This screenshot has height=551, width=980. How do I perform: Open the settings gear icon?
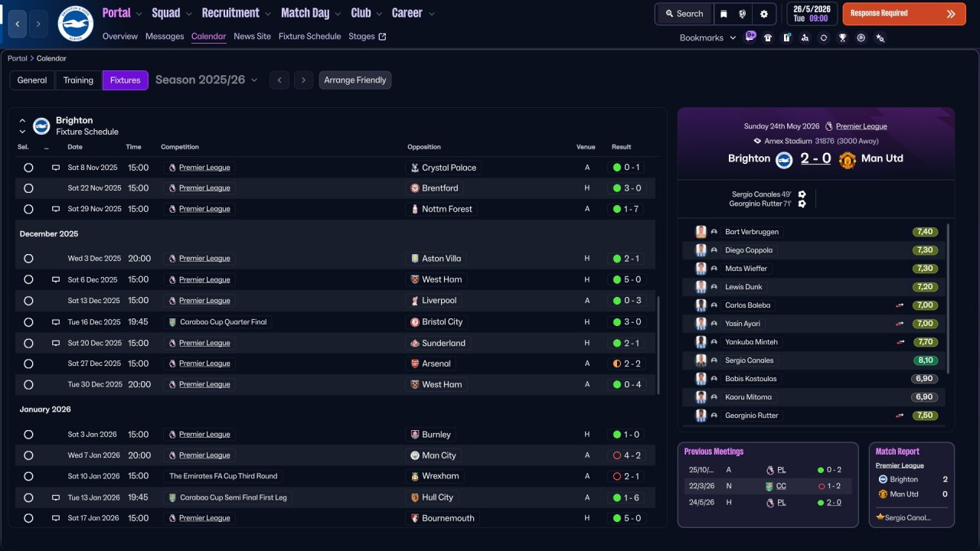[764, 14]
